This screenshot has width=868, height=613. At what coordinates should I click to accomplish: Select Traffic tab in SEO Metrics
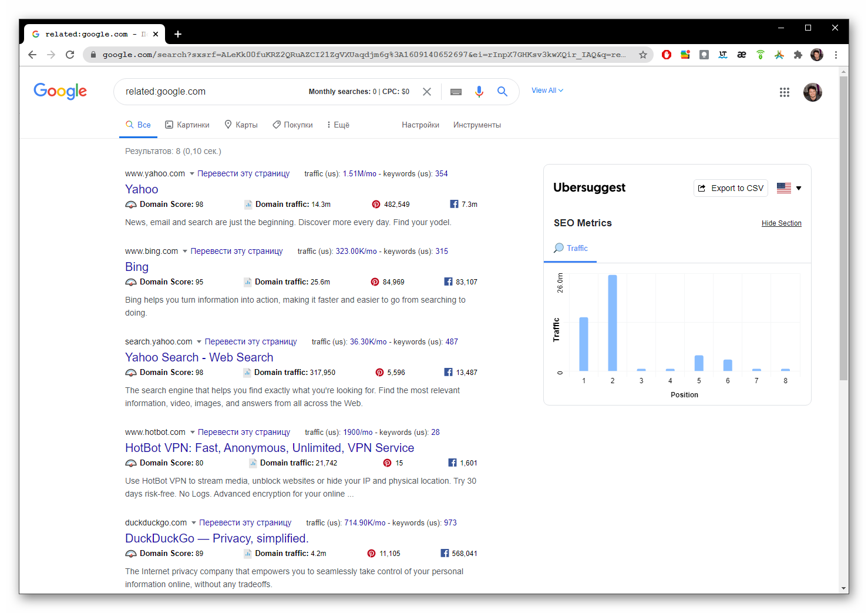click(x=571, y=249)
